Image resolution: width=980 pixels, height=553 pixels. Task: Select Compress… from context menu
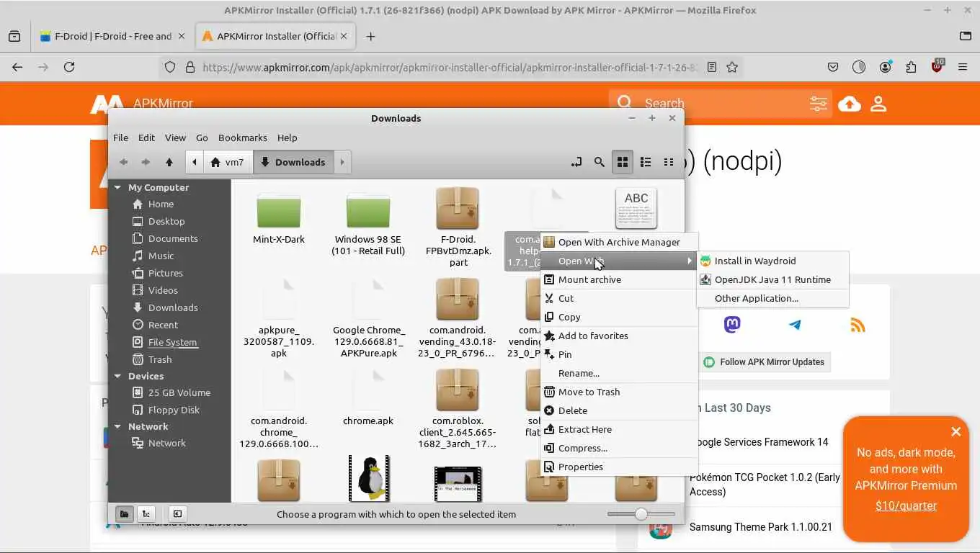[x=619, y=448]
